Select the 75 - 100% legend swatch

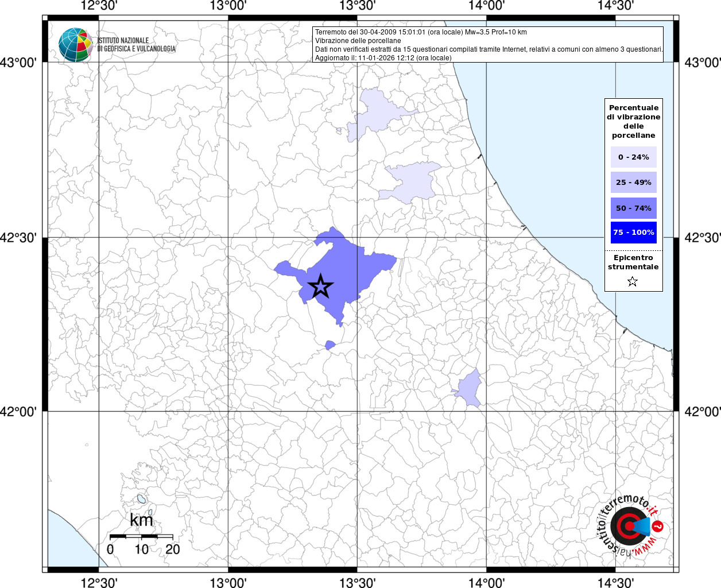pyautogui.click(x=634, y=233)
